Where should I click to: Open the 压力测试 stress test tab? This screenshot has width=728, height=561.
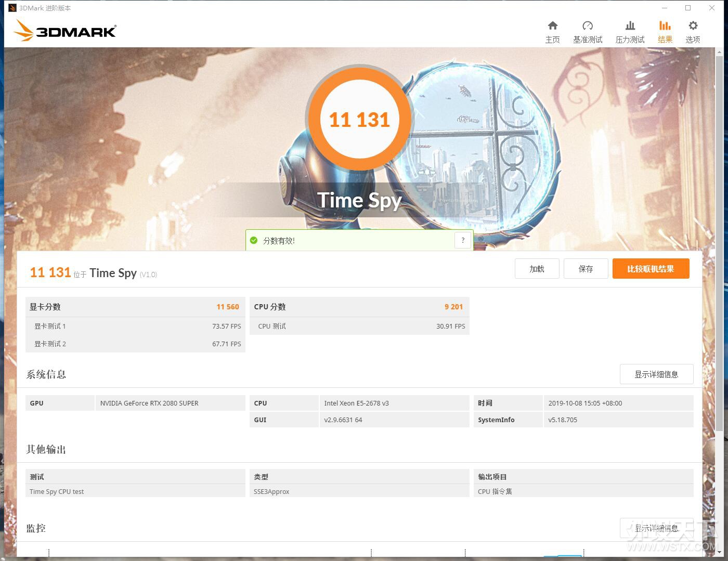pyautogui.click(x=630, y=32)
